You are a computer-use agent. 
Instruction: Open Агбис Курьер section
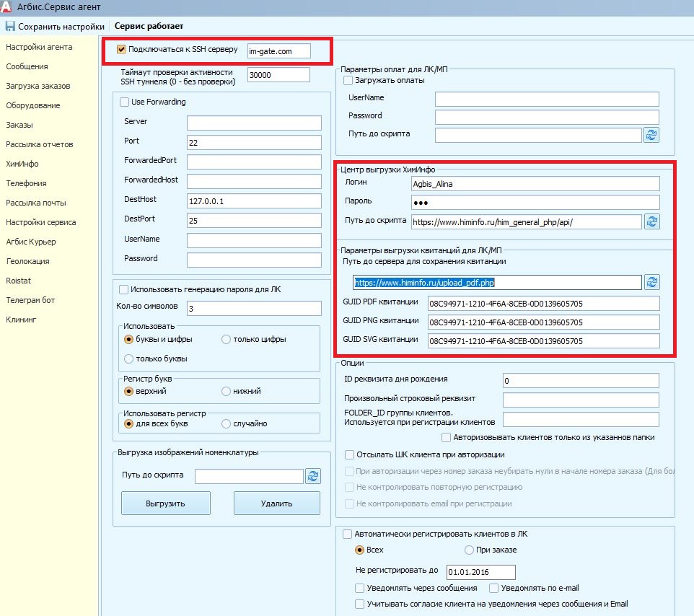pyautogui.click(x=31, y=242)
